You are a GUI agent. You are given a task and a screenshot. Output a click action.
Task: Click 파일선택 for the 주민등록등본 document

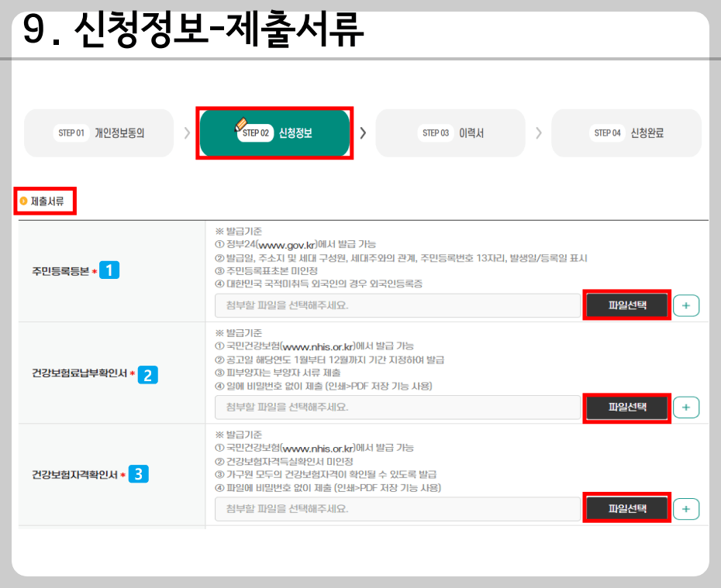tap(626, 305)
